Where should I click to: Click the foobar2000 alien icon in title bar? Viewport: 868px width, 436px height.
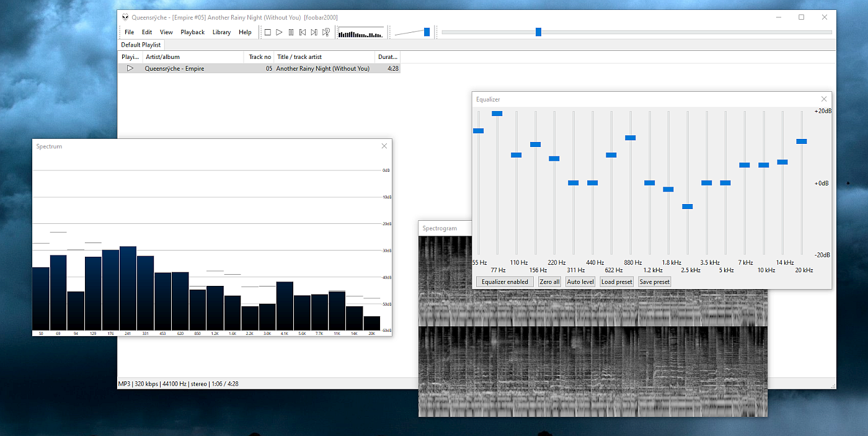(x=125, y=17)
